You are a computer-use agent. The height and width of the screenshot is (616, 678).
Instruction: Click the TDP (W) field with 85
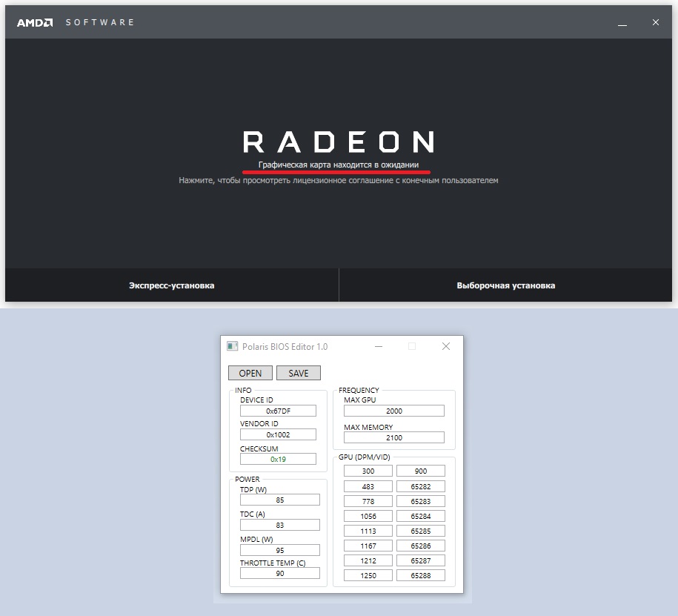point(280,500)
